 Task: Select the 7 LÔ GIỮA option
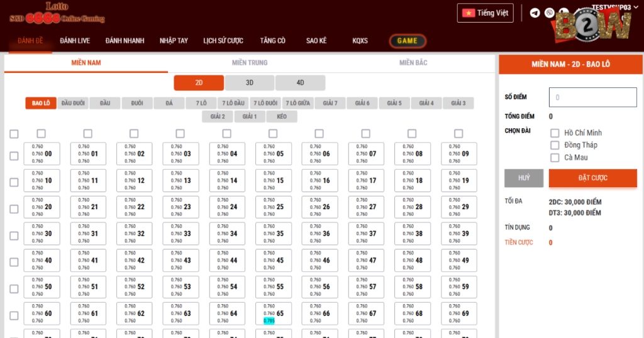[297, 103]
